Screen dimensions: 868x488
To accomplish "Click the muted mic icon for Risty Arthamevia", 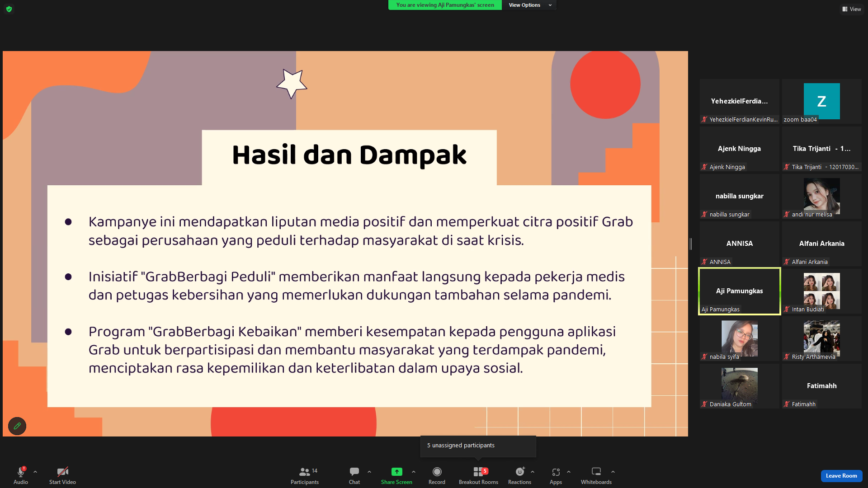I will click(x=787, y=357).
